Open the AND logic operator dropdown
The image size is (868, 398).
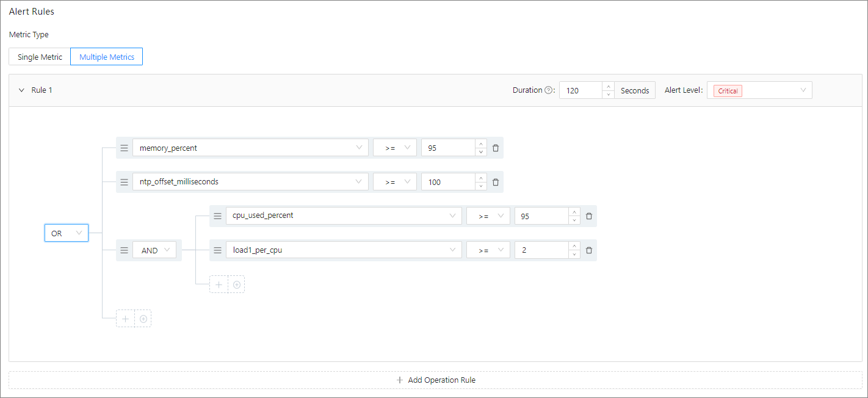(x=156, y=250)
